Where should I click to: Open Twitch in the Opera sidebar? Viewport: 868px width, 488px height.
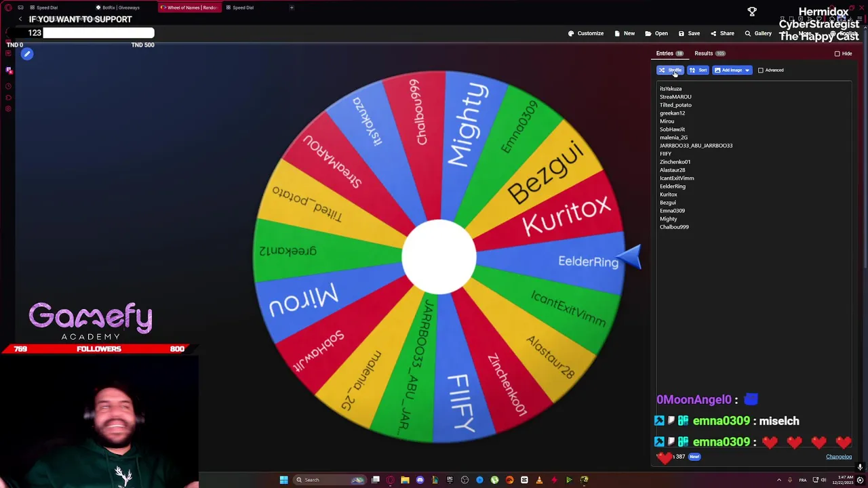pos(9,70)
